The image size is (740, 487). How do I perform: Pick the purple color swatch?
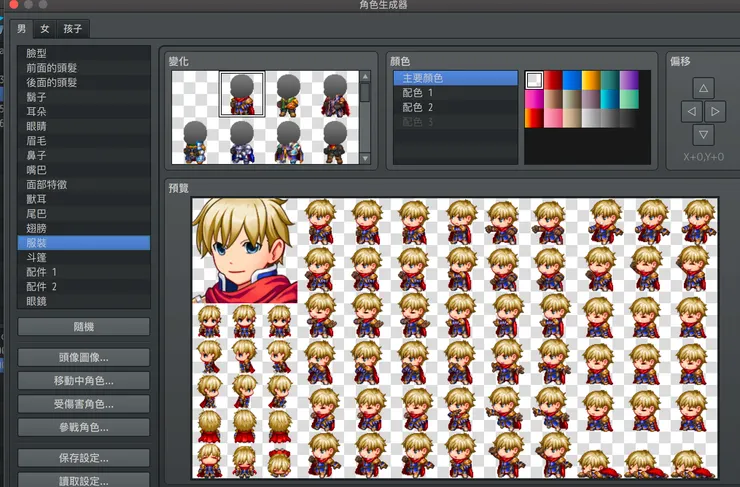629,80
